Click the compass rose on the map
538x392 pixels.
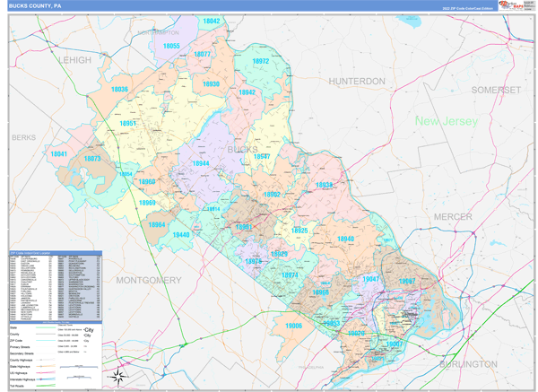click(x=118, y=376)
